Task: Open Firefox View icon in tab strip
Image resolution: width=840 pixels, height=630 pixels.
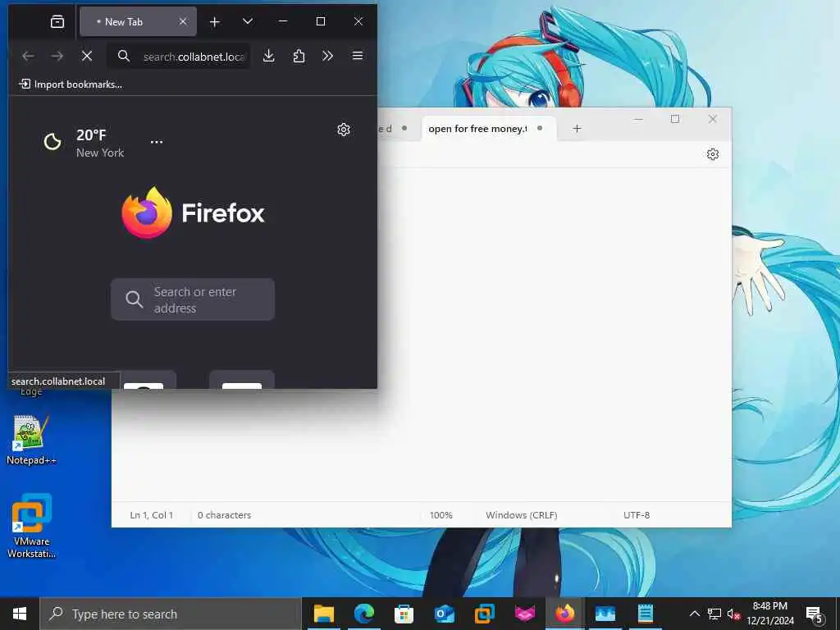Action: pyautogui.click(x=57, y=21)
